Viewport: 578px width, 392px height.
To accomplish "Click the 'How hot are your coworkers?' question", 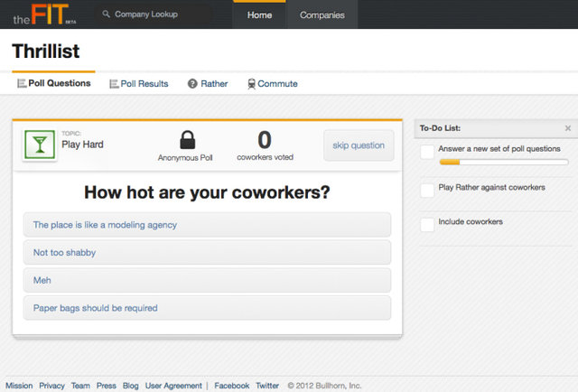I will tap(207, 192).
